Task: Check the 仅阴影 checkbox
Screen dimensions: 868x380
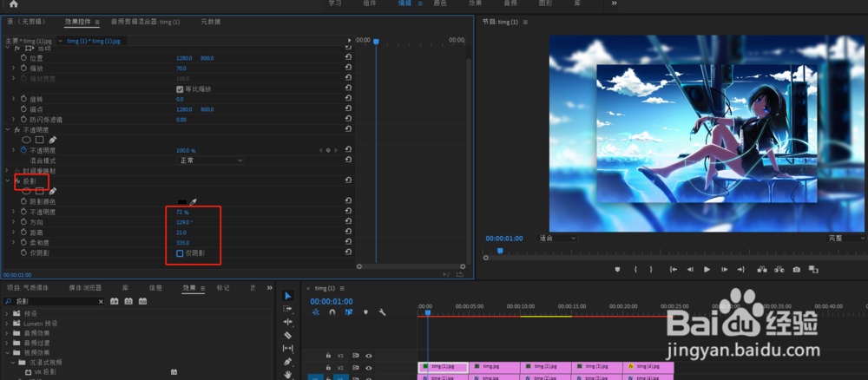Action: click(180, 253)
